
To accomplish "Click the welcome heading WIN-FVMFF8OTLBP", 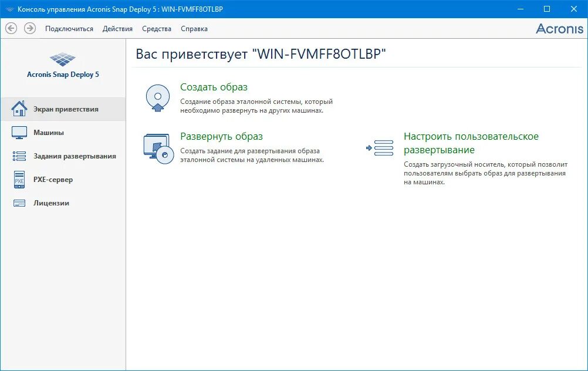I will (x=261, y=54).
